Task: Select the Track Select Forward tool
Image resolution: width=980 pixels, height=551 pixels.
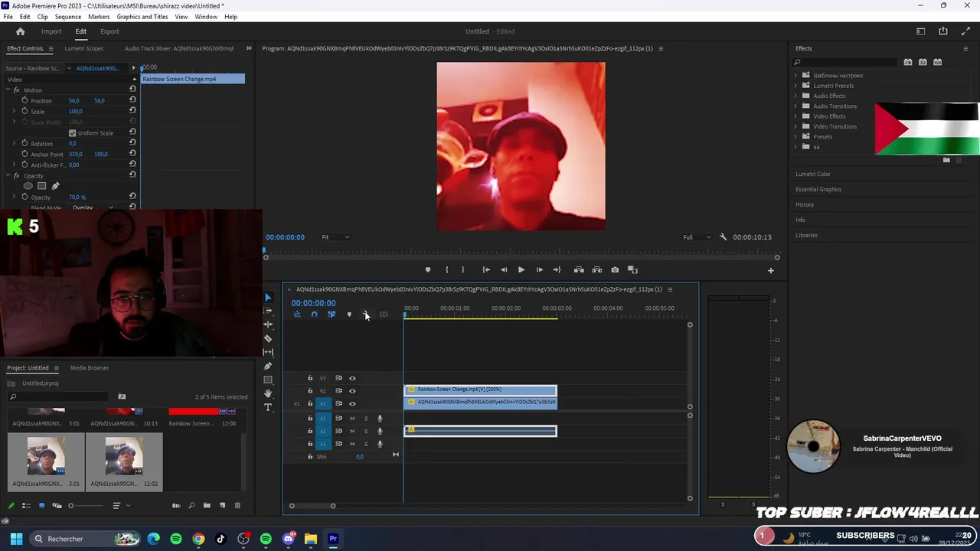Action: coord(268,311)
